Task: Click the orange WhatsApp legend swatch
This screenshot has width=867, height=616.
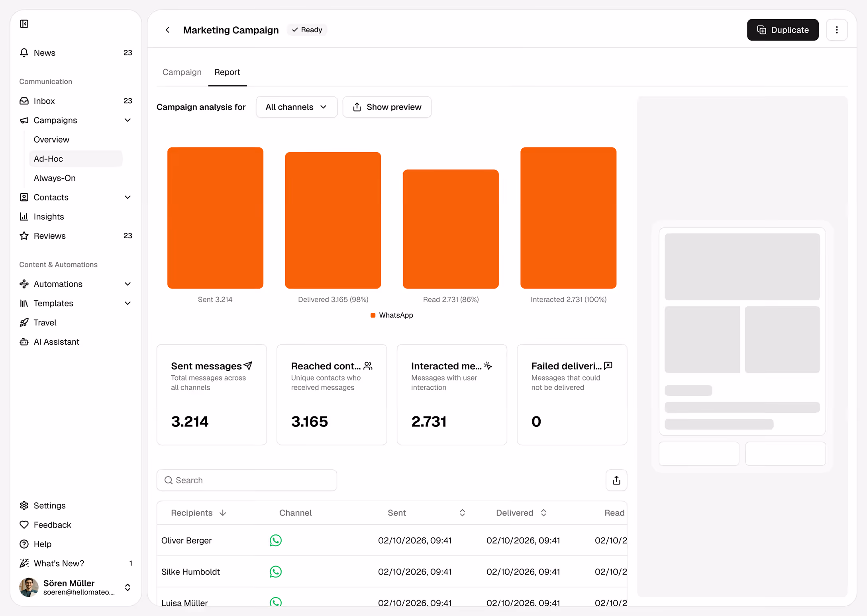Action: pos(373,315)
